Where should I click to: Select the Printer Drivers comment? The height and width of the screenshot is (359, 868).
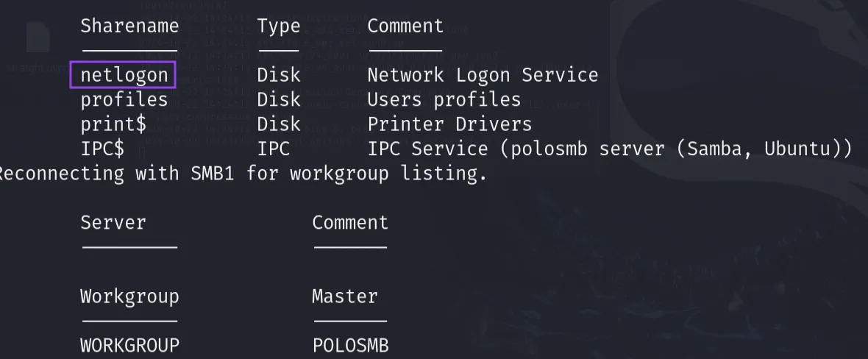(x=449, y=124)
